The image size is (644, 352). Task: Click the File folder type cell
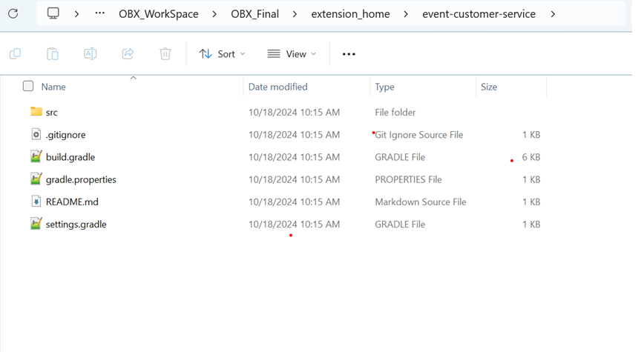tap(395, 112)
